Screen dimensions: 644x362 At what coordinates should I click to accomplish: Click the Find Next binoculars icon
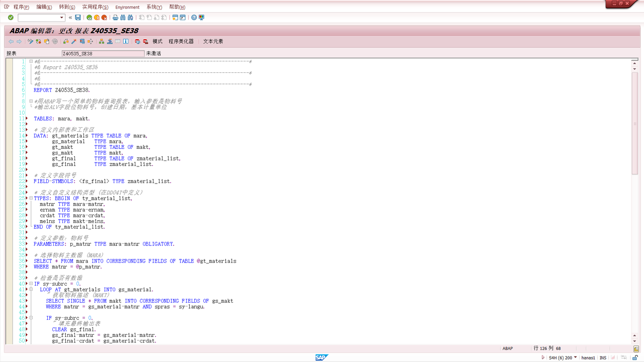click(x=130, y=18)
